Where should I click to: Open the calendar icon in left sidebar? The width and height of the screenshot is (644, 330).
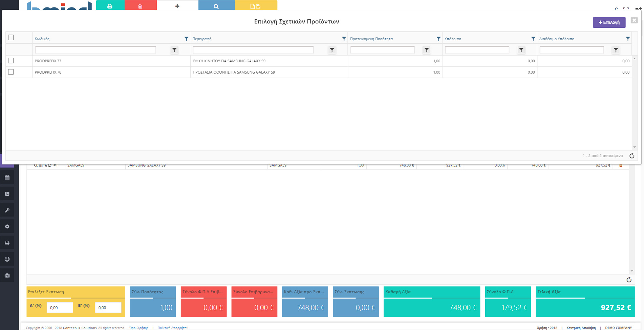7,178
